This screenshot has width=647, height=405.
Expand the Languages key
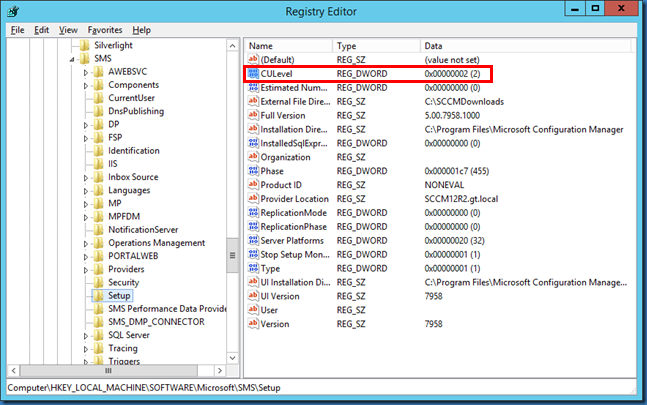coord(86,191)
